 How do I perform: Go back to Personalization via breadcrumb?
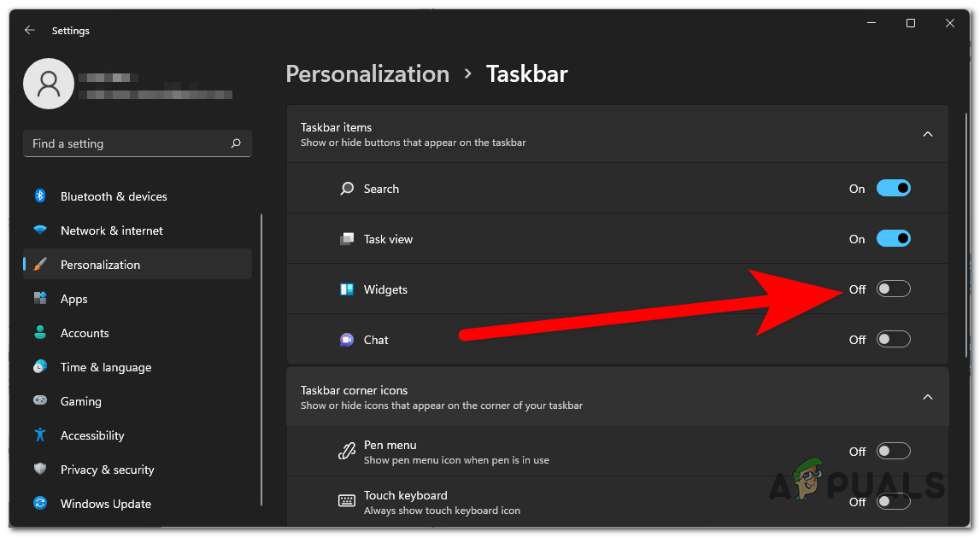pos(367,74)
